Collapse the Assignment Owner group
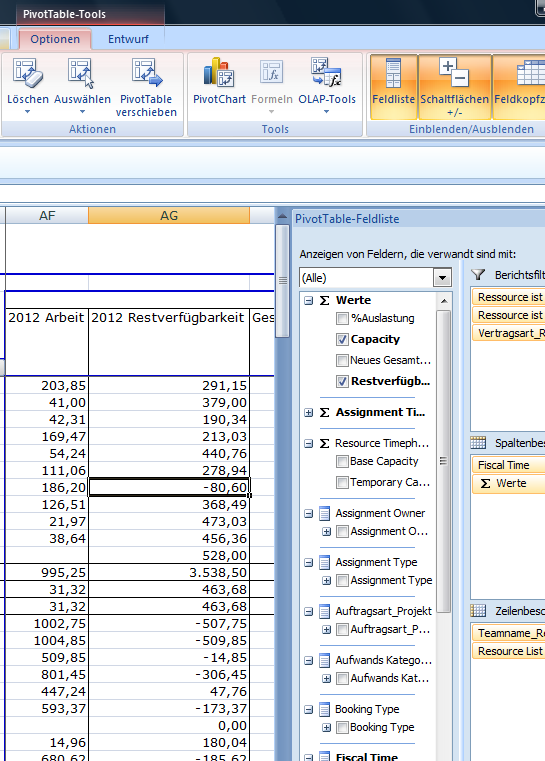 309,514
